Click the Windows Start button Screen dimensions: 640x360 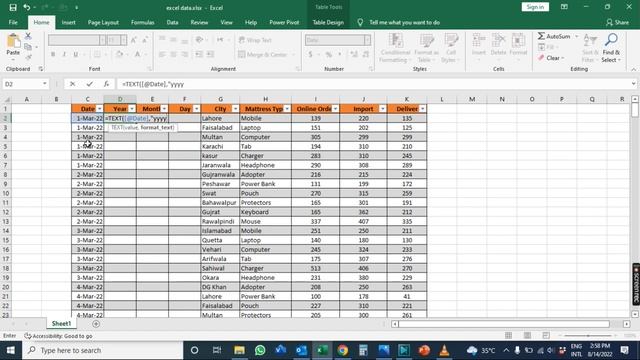(x=11, y=350)
